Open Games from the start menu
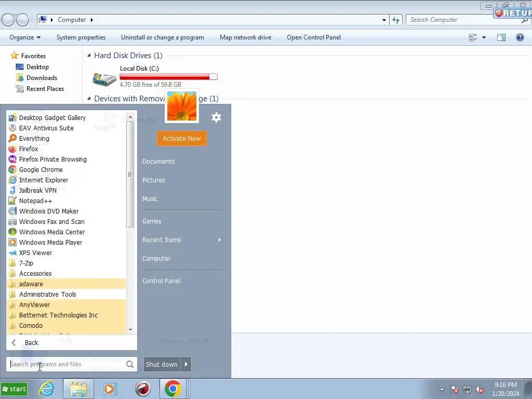The width and height of the screenshot is (532, 399). (152, 221)
